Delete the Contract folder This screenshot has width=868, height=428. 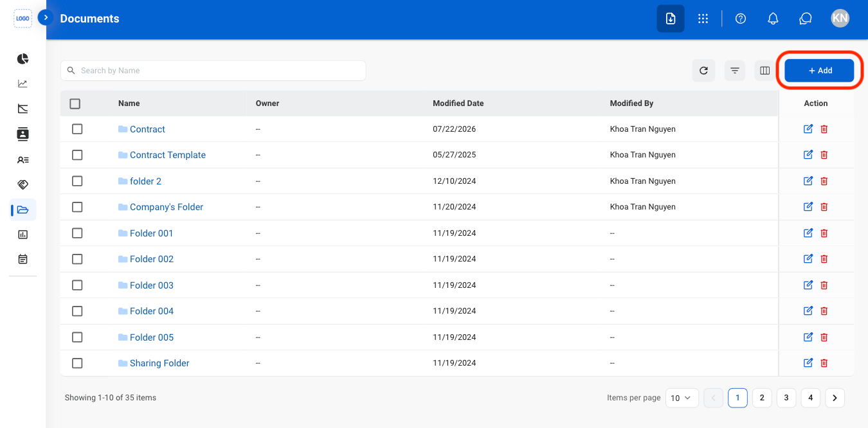824,129
